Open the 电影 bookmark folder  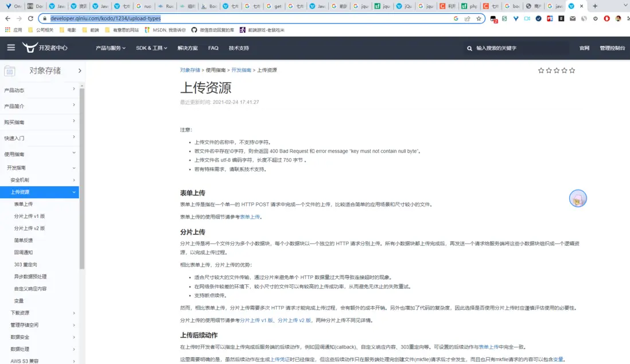[x=68, y=30]
